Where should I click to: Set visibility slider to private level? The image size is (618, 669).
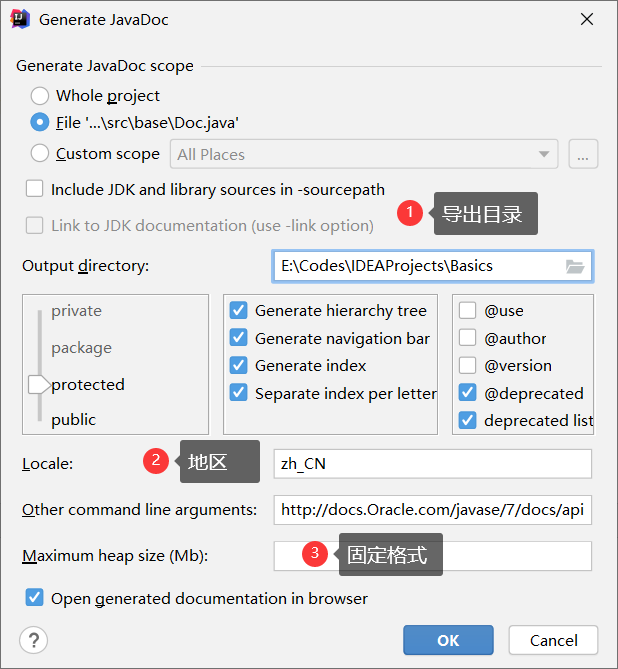tap(76, 311)
